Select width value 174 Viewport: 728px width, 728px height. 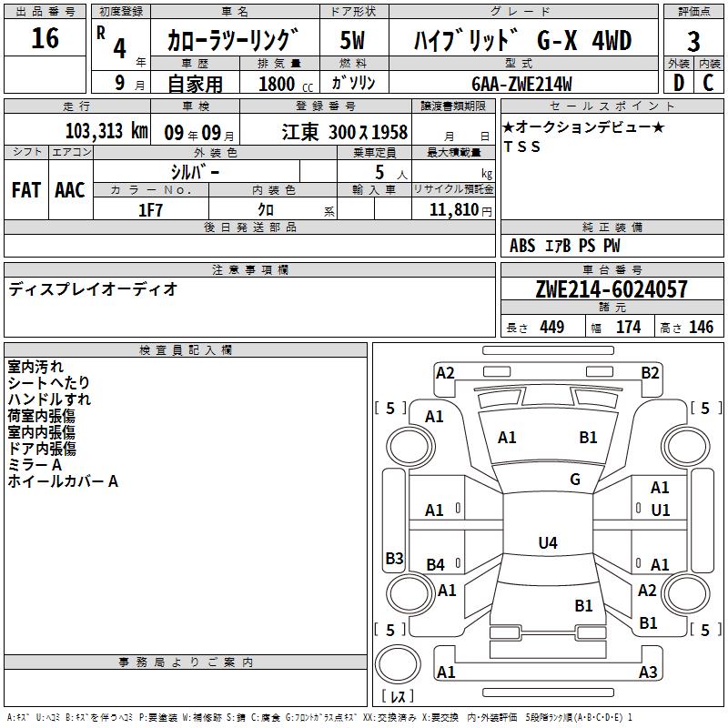[x=628, y=327]
